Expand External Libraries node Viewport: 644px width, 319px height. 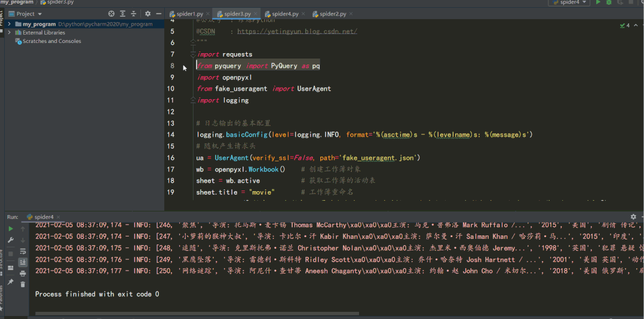point(9,32)
